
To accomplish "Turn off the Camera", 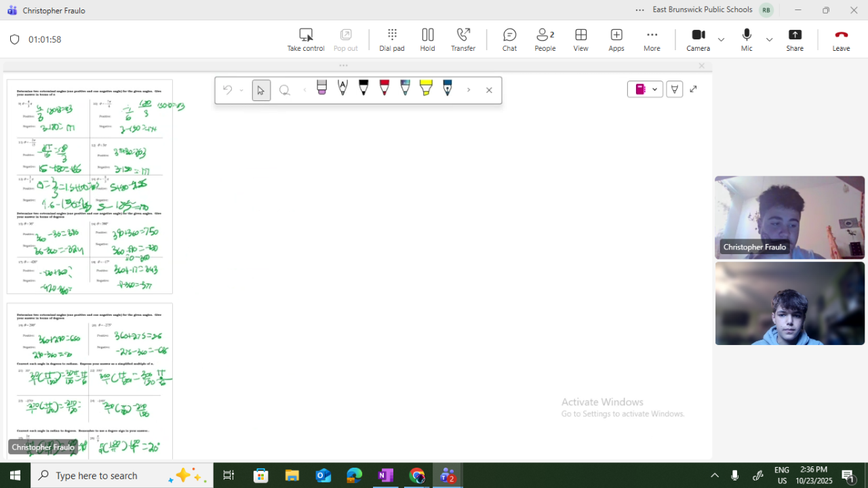I will pos(698,39).
